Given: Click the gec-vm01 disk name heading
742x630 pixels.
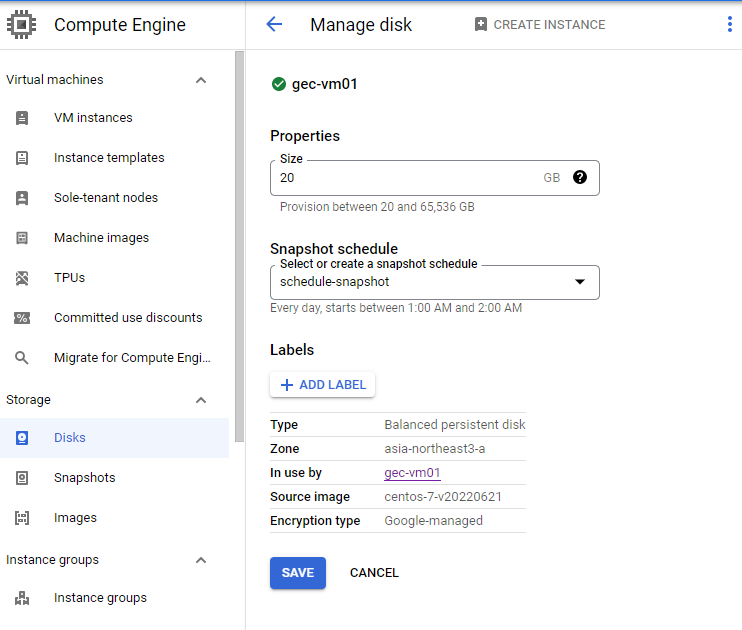Looking at the screenshot, I should pos(325,84).
